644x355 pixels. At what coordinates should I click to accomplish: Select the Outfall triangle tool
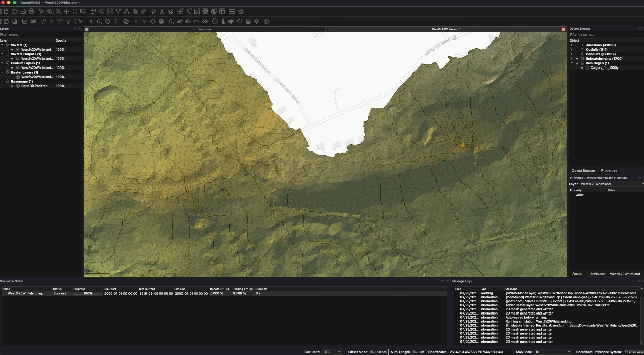144,21
